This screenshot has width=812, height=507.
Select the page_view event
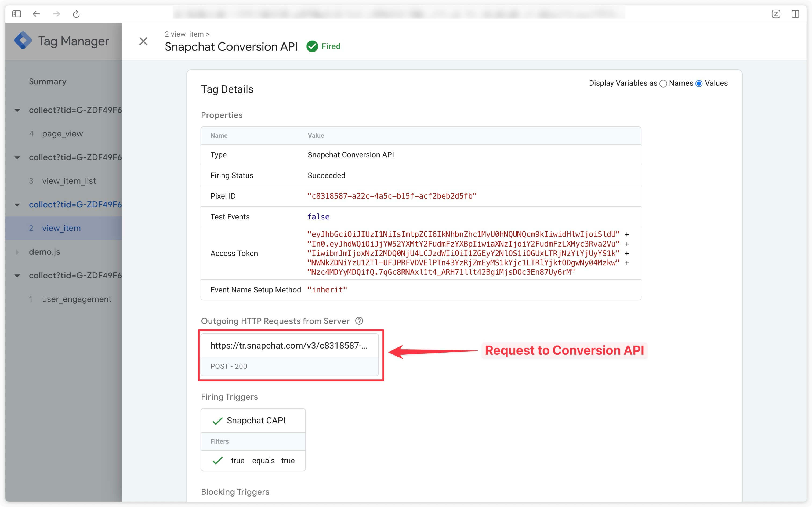click(x=62, y=134)
